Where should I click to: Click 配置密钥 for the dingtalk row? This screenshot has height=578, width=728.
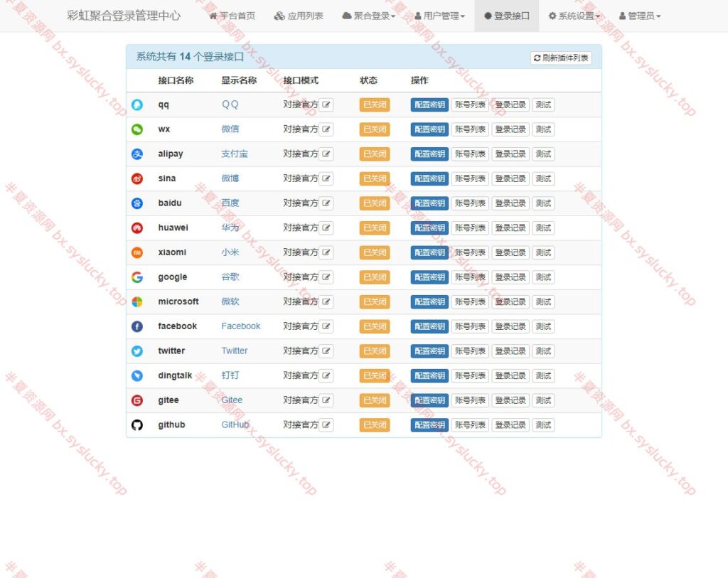pos(429,375)
